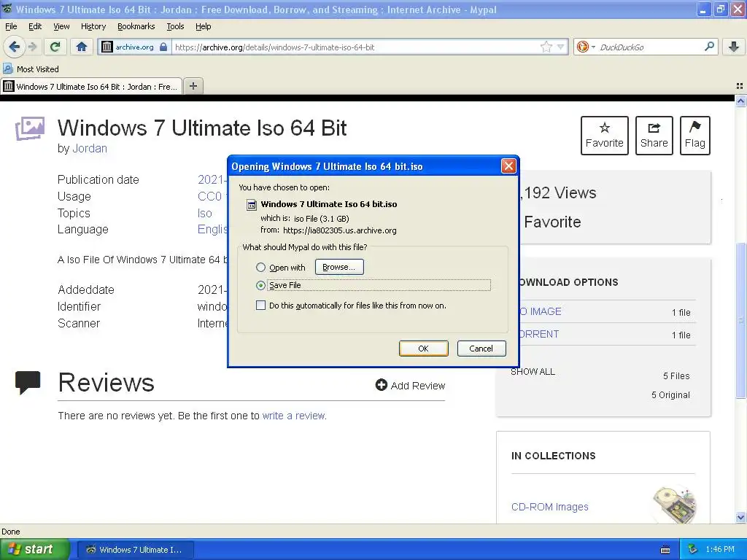Viewport: 747px width, 560px height.
Task: Click the DuckDuckGo search field
Action: pyautogui.click(x=650, y=47)
